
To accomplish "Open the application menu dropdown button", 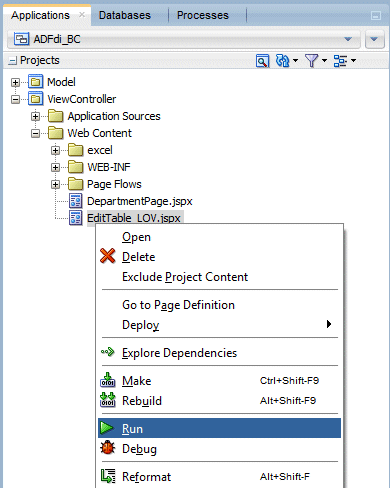I will (x=374, y=40).
